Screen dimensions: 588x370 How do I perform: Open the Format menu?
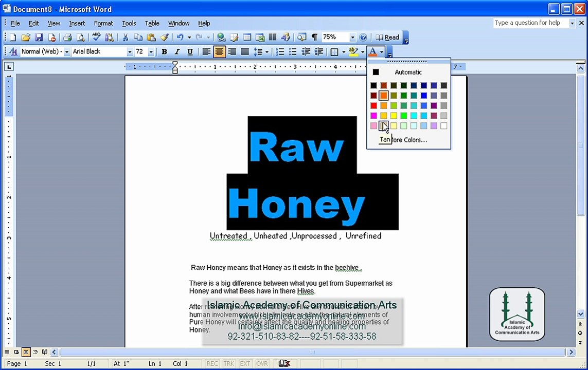(103, 23)
